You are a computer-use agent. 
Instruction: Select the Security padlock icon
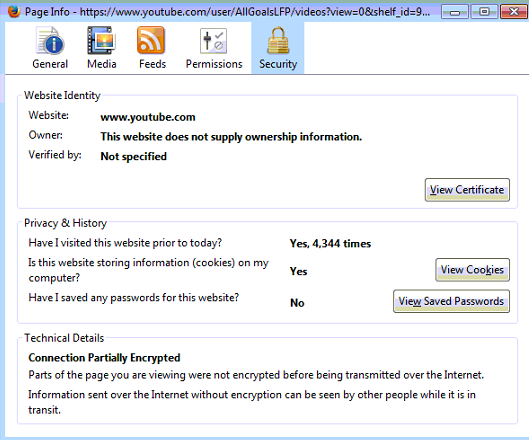tap(278, 41)
